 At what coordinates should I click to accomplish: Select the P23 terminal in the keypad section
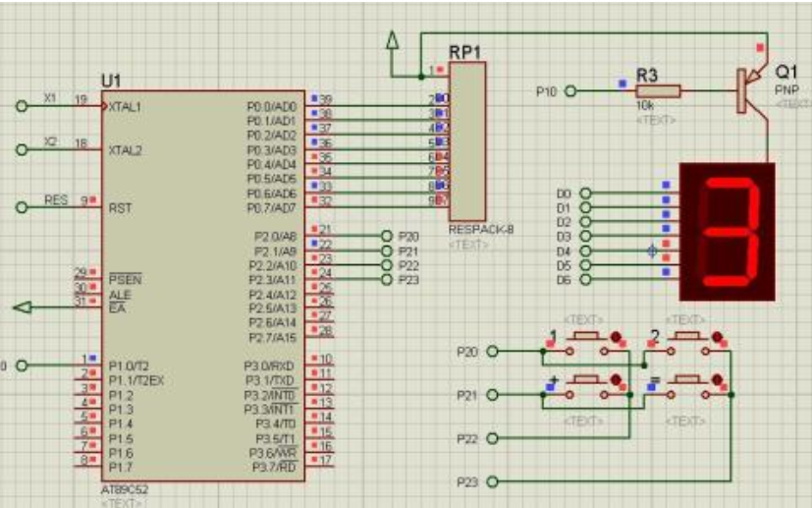pos(493,482)
